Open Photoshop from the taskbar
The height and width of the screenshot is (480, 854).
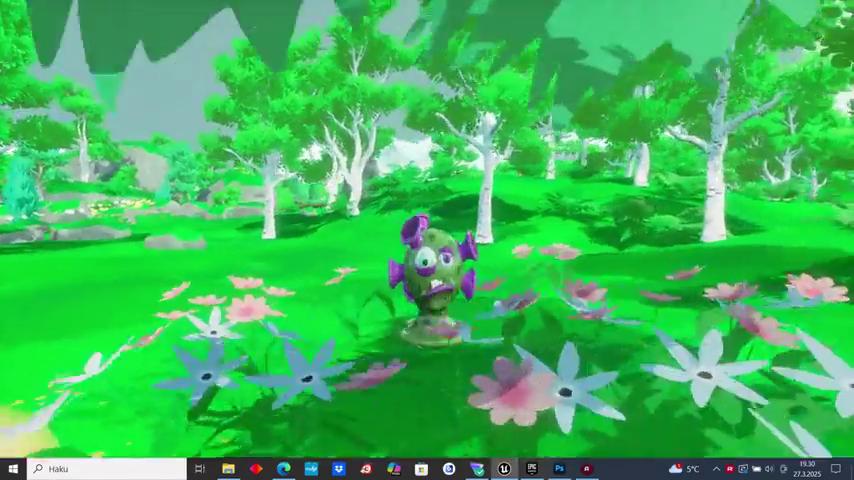coord(559,469)
